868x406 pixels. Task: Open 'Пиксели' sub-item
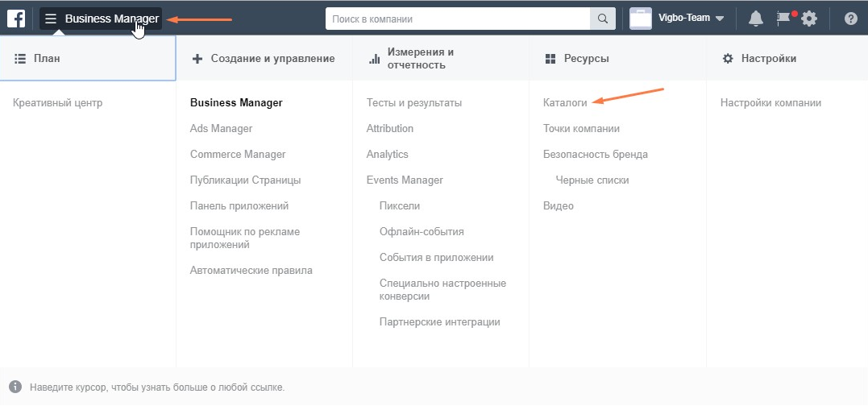click(x=400, y=205)
